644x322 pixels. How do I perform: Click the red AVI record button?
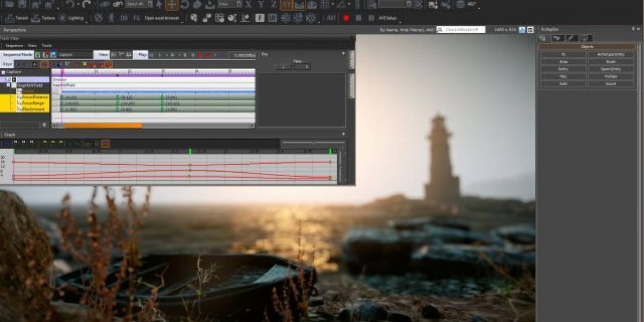[346, 18]
